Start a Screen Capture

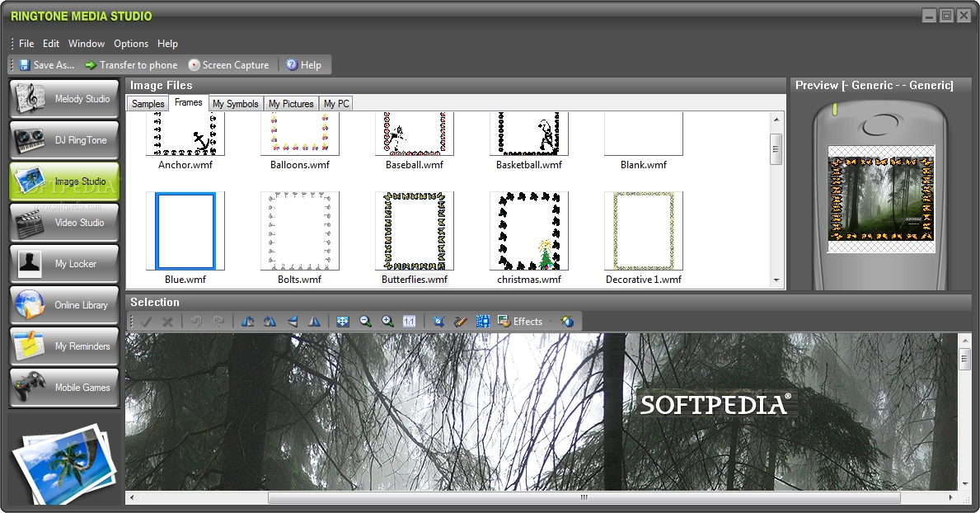[x=229, y=65]
